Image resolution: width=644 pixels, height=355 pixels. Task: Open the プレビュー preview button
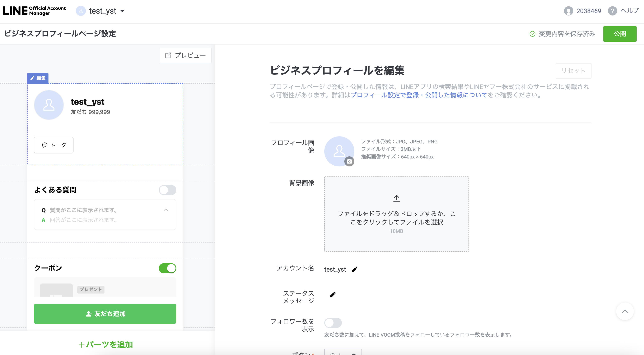click(186, 55)
